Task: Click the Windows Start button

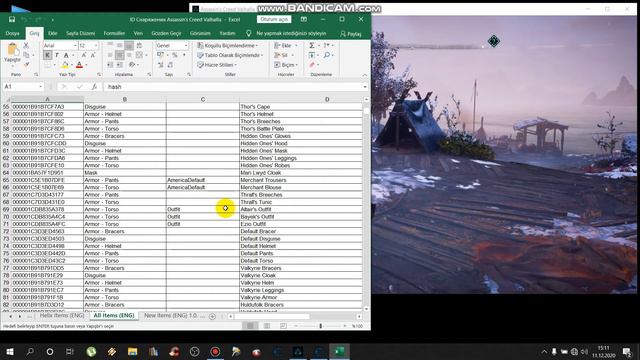Action: [10, 351]
